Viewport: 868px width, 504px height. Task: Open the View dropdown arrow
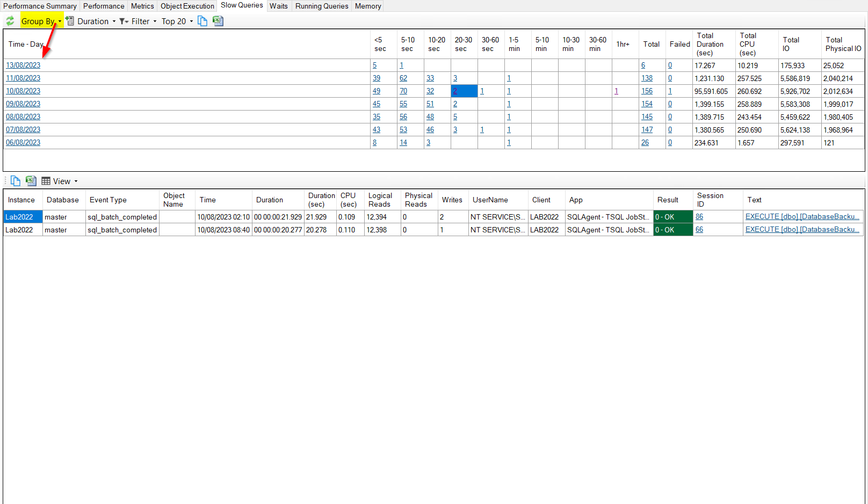pyautogui.click(x=76, y=181)
